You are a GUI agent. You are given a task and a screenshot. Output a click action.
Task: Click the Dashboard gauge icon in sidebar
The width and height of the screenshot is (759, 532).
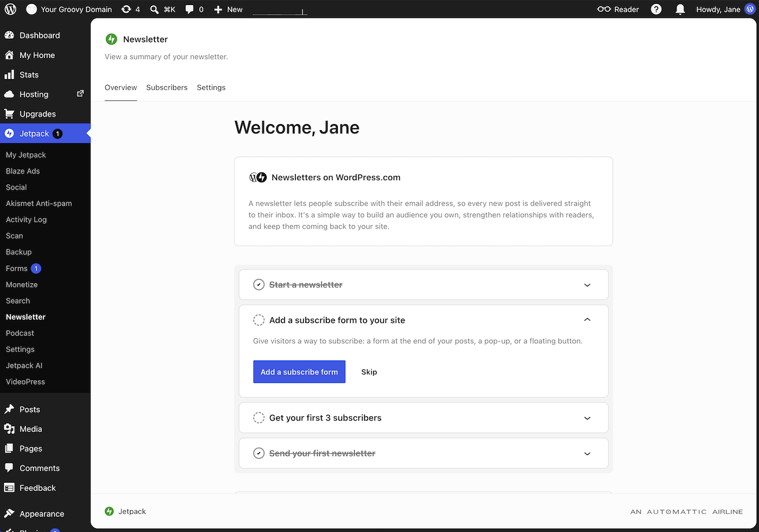point(9,35)
